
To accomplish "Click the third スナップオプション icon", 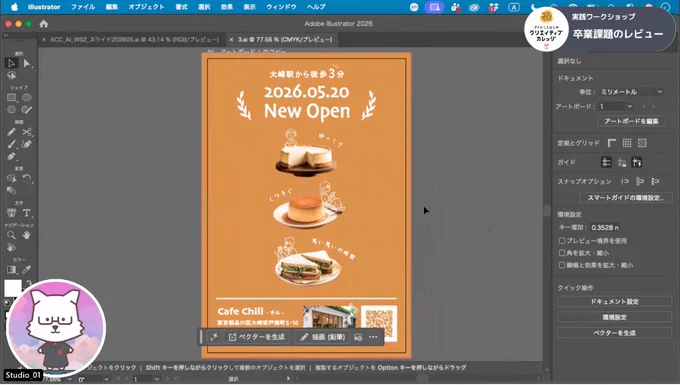I will point(655,181).
